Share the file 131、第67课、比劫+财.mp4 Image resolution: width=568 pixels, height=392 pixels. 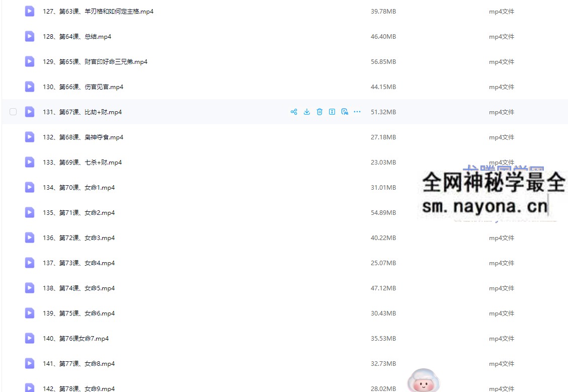(294, 112)
